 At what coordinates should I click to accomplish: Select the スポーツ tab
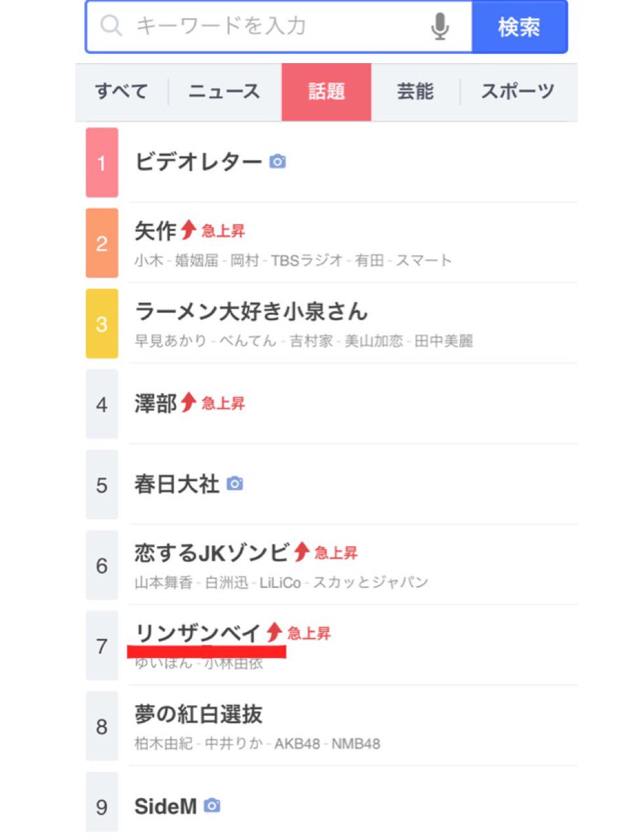point(518,92)
